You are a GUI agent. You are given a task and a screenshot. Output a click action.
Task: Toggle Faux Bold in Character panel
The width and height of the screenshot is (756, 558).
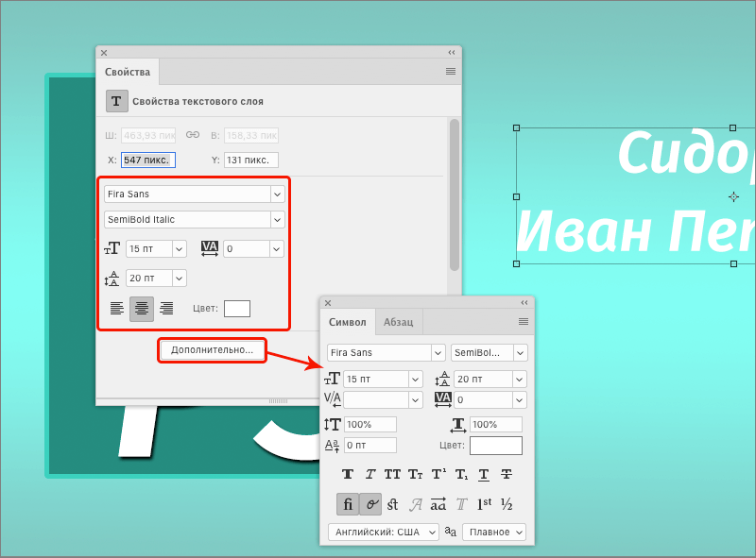point(348,475)
